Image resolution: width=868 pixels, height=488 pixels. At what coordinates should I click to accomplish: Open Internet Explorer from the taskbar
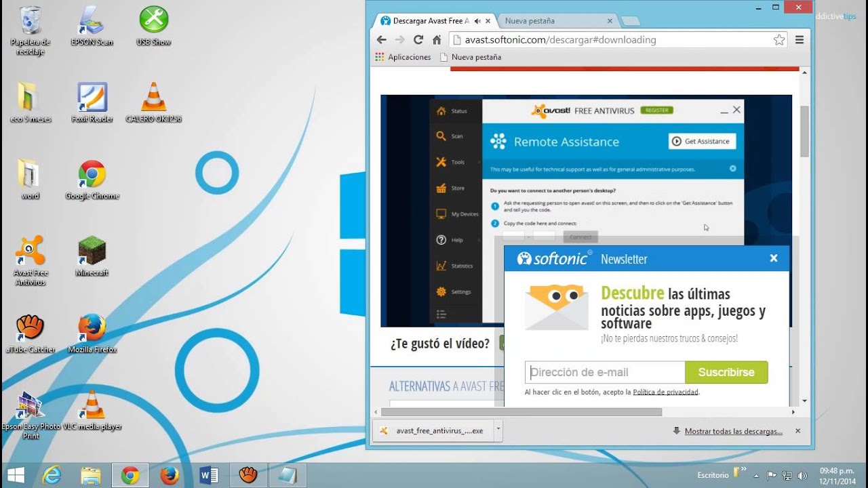click(x=52, y=475)
